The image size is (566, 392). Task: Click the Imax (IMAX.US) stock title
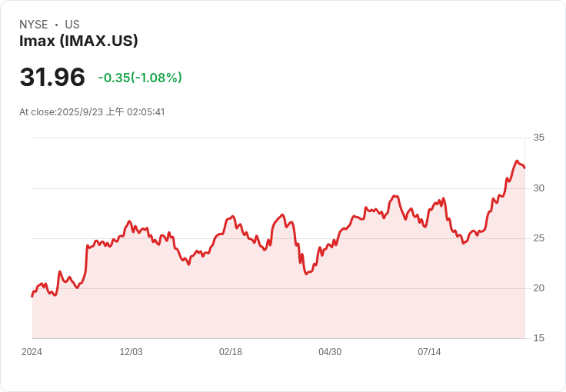pos(78,41)
